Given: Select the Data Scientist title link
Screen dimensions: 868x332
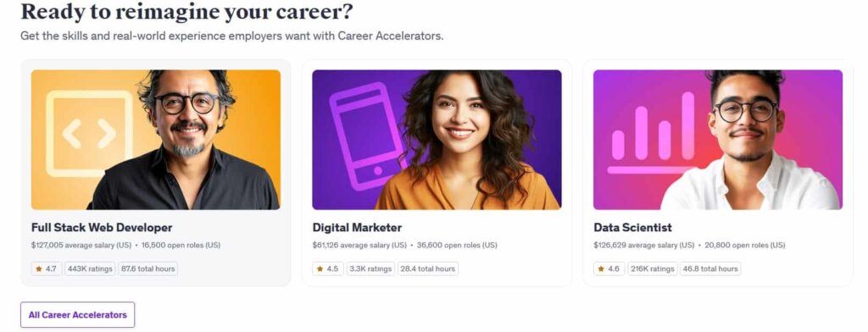Looking at the screenshot, I should click(x=632, y=228).
